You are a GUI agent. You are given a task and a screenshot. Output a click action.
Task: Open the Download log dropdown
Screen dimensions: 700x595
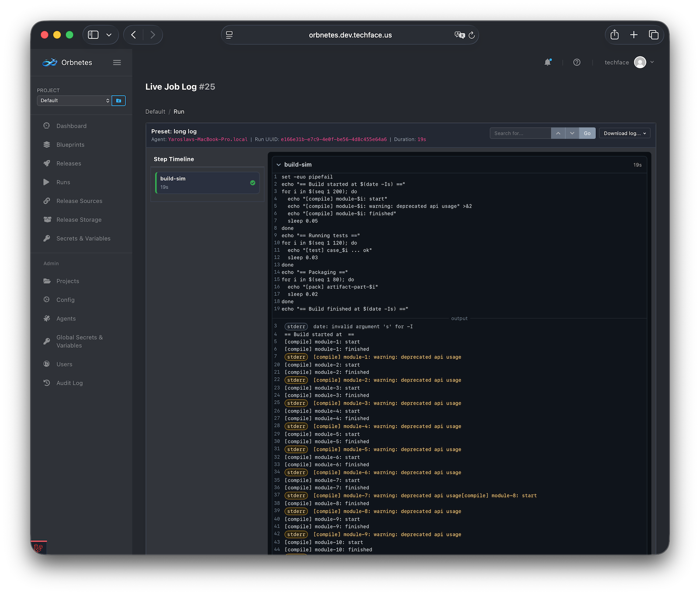pos(624,133)
